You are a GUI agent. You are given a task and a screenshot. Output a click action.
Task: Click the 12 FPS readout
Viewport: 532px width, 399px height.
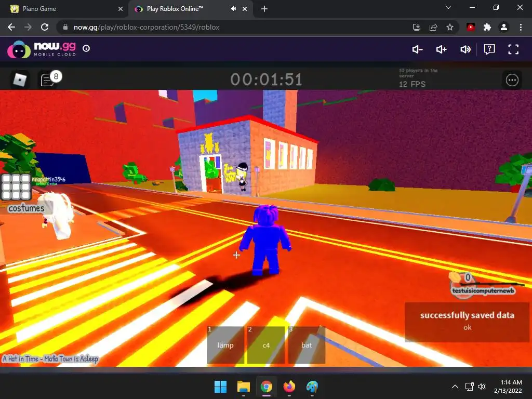[412, 84]
